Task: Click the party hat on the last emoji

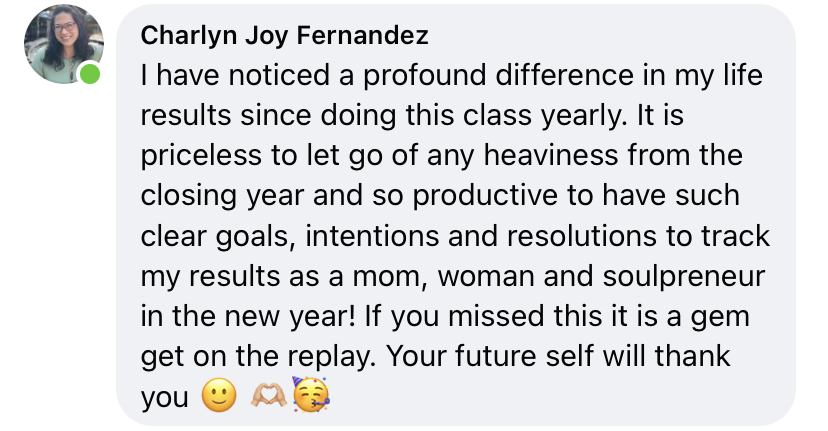Action: tap(299, 382)
